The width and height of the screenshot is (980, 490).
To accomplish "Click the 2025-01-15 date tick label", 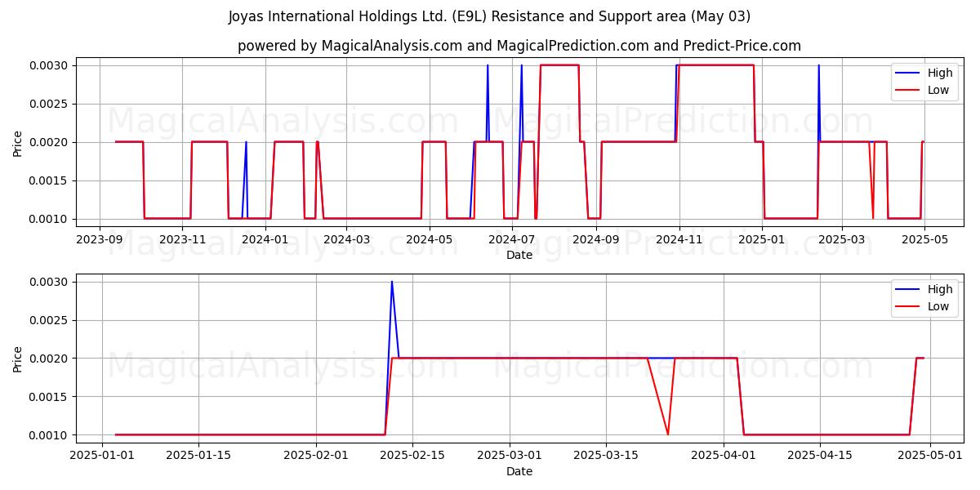I will click(x=198, y=456).
